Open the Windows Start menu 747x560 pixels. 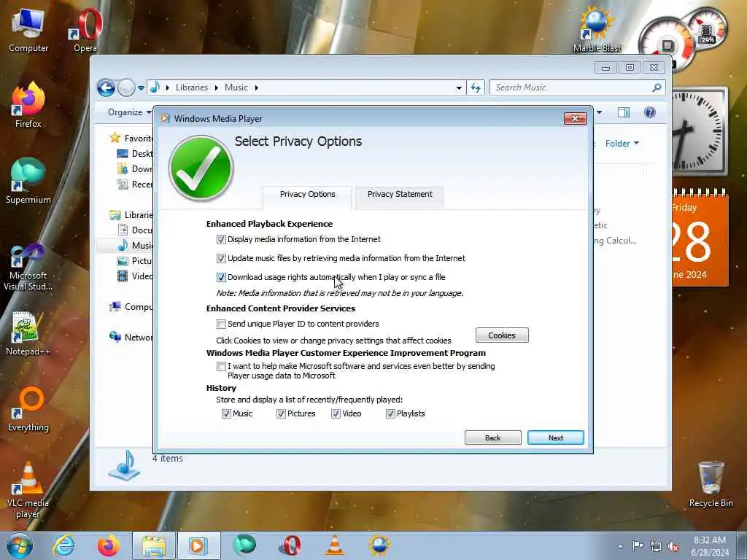[x=20, y=545]
